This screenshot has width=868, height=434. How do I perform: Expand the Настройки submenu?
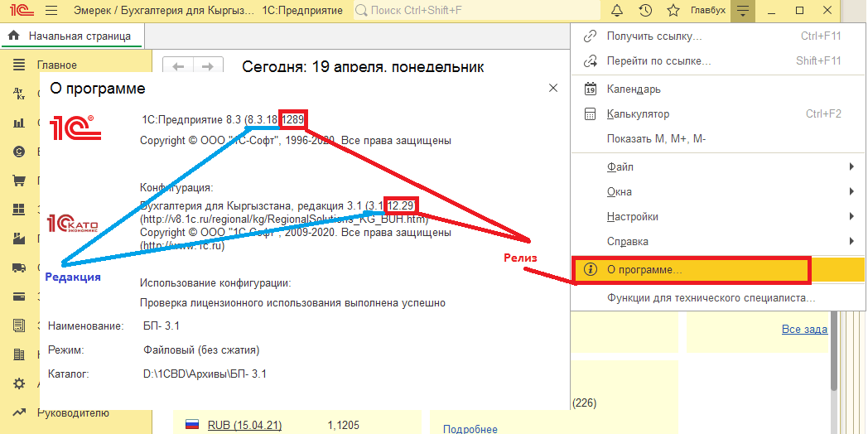pyautogui.click(x=632, y=217)
